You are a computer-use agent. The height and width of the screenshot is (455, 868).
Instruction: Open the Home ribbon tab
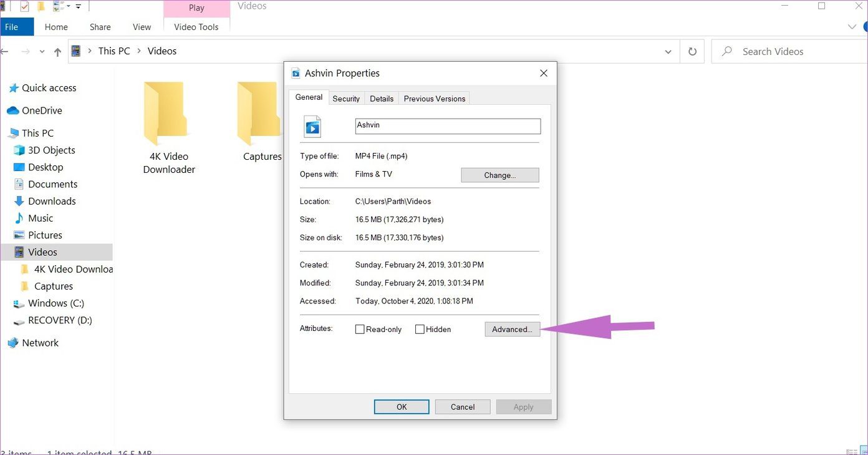56,27
